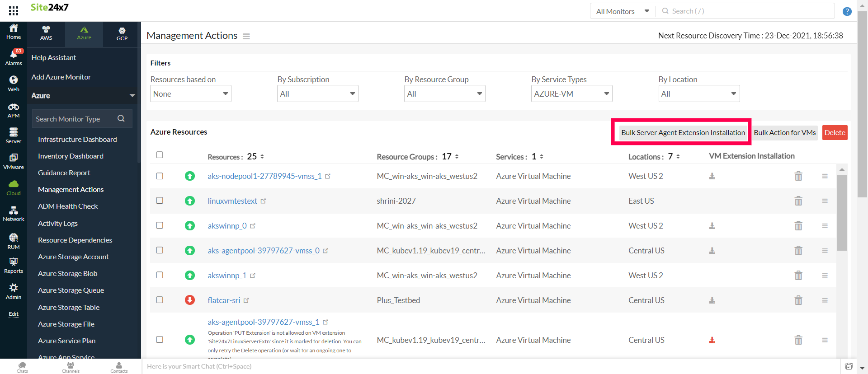Open the By Service Types dropdown
Screen dimensions: 868x374
point(571,94)
